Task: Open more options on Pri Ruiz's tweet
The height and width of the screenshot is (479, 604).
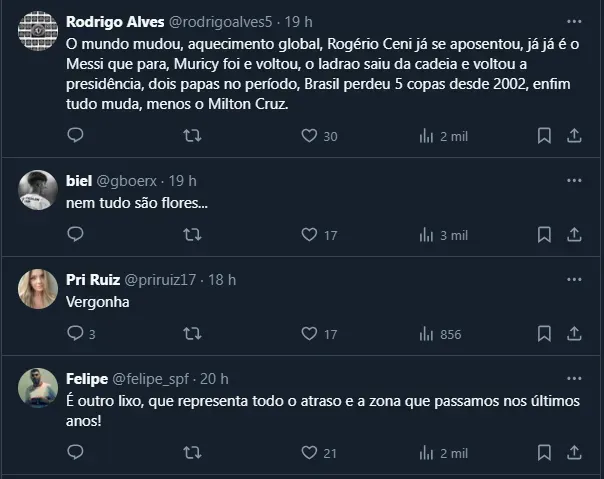Action: [x=574, y=279]
